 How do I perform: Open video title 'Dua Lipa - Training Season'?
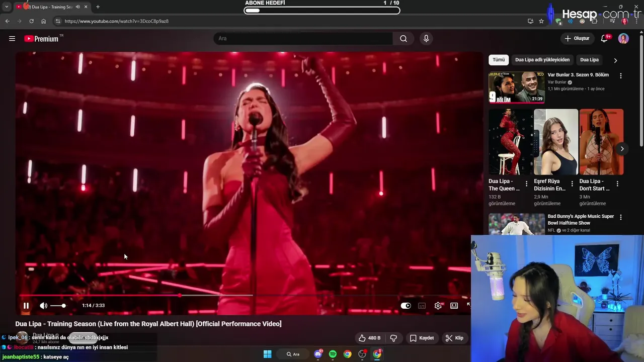[x=148, y=324]
